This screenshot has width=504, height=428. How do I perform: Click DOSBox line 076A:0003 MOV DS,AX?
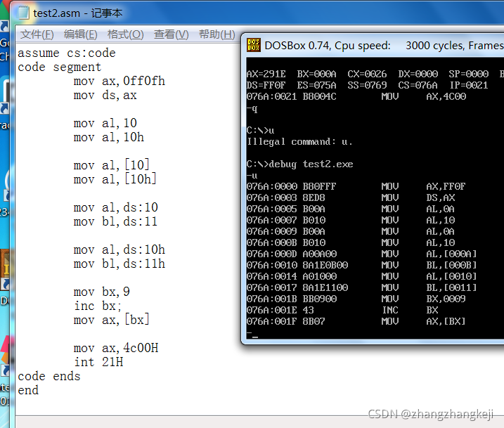351,197
